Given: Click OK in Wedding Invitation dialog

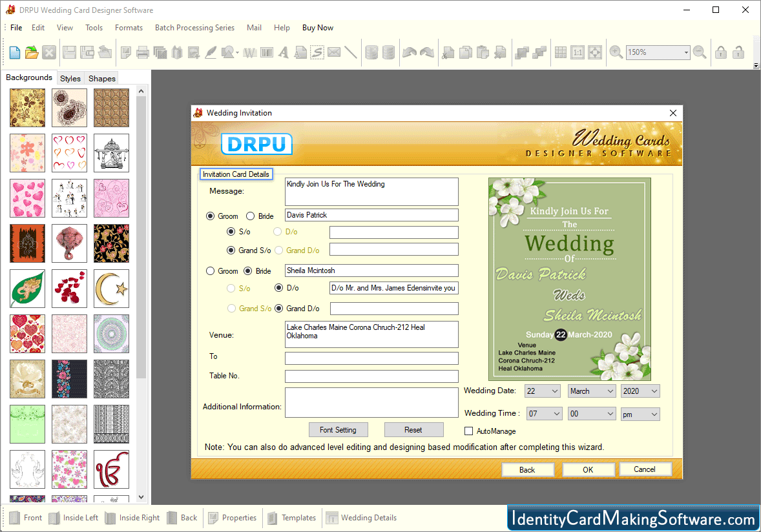Looking at the screenshot, I should coord(589,470).
